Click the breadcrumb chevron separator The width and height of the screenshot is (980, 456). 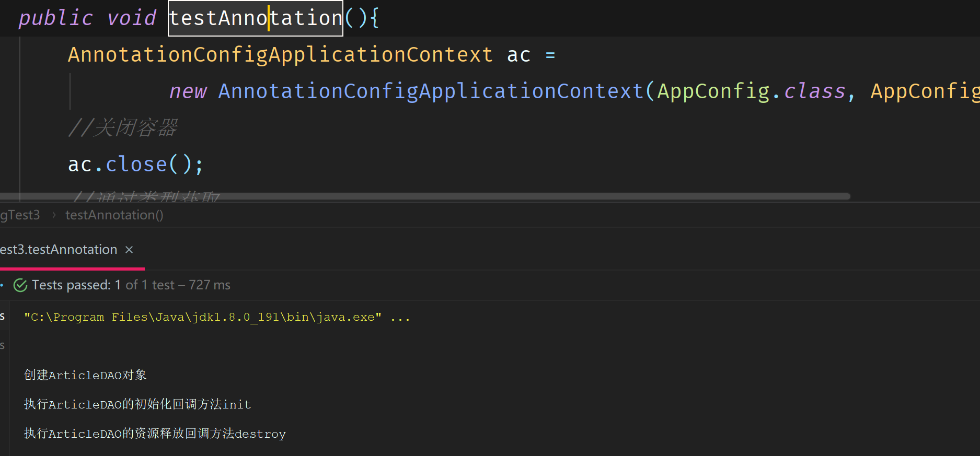click(x=53, y=215)
